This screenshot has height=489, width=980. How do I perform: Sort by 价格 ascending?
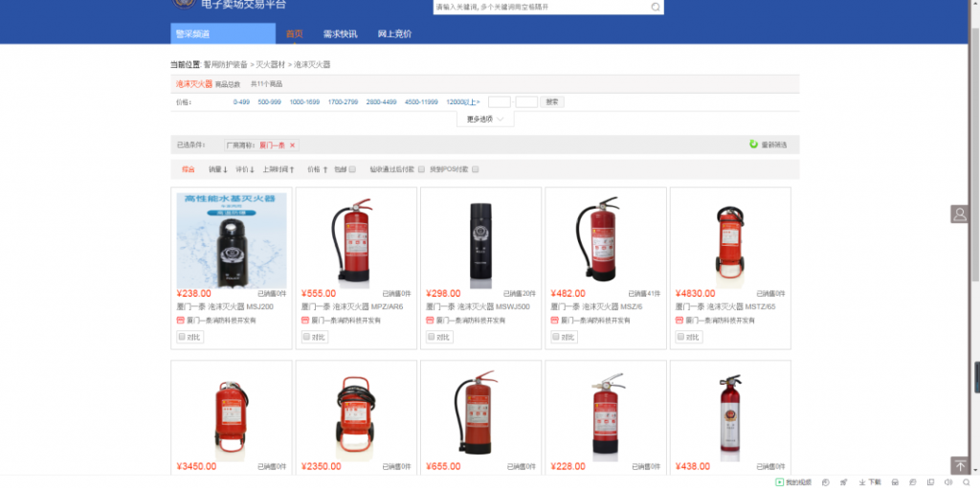coord(318,169)
